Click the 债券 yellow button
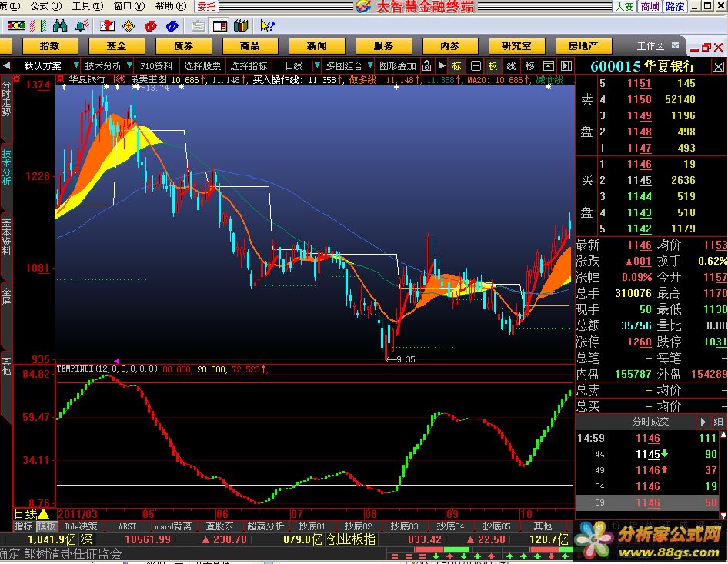728x564 pixels. [x=183, y=46]
